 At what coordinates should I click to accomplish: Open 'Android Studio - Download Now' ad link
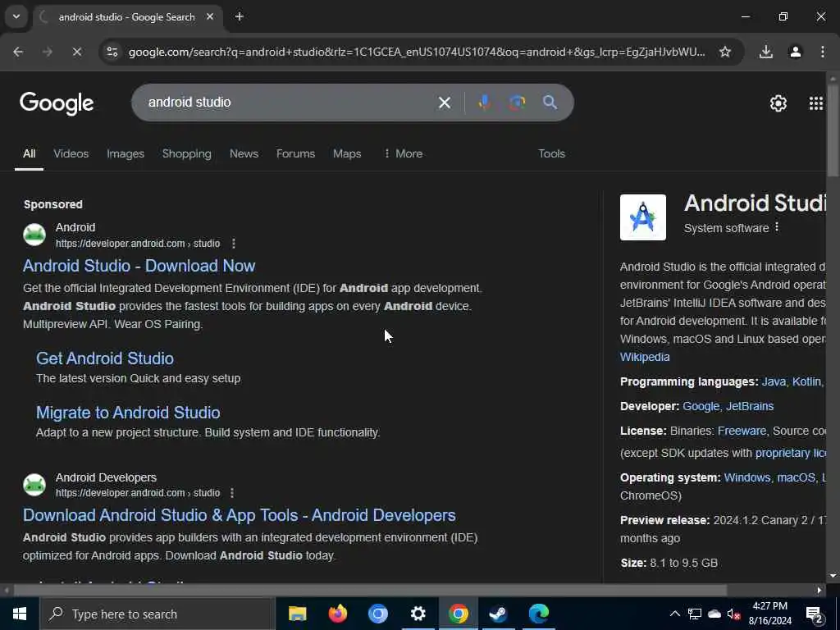139,266
